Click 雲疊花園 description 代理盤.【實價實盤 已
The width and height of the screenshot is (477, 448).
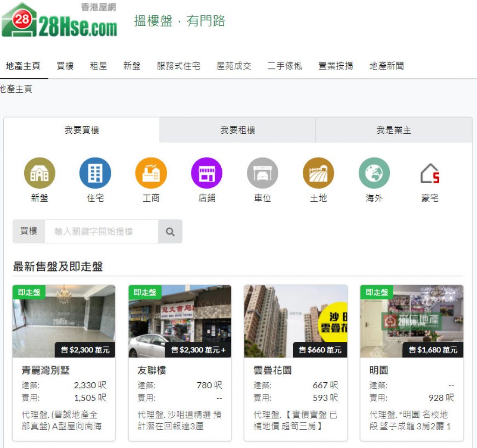(x=295, y=420)
